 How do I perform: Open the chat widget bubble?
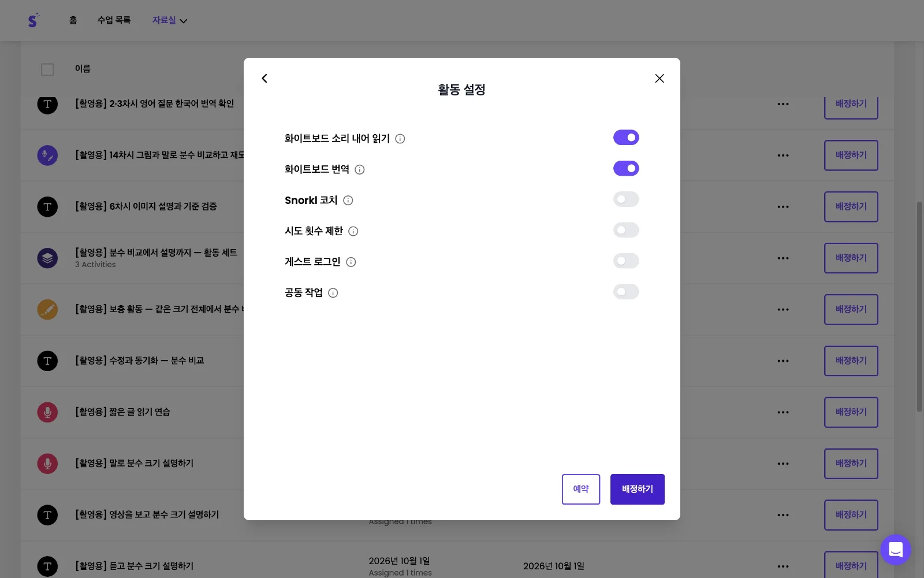click(896, 550)
